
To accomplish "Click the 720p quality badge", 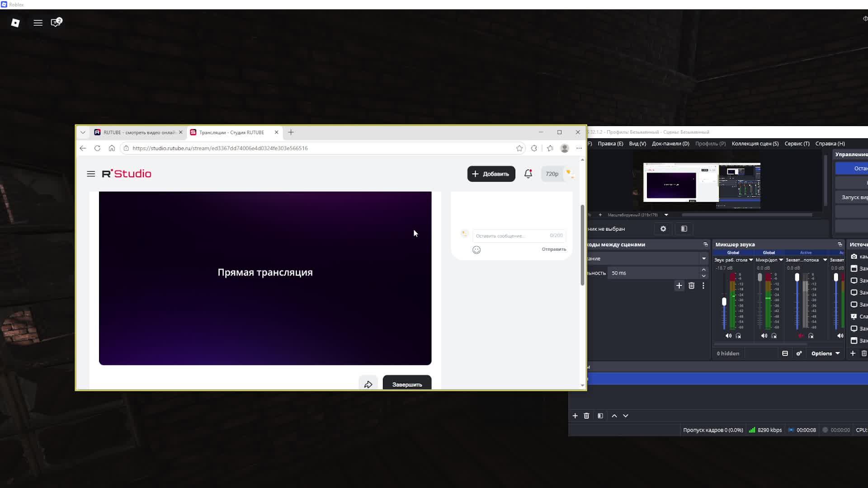I will 552,174.
